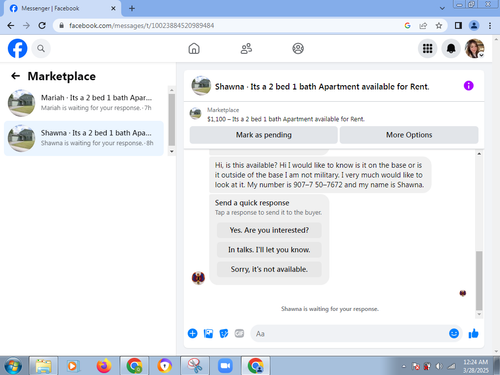The width and height of the screenshot is (500, 375).
Task: Open the notifications bell
Action: pyautogui.click(x=451, y=49)
